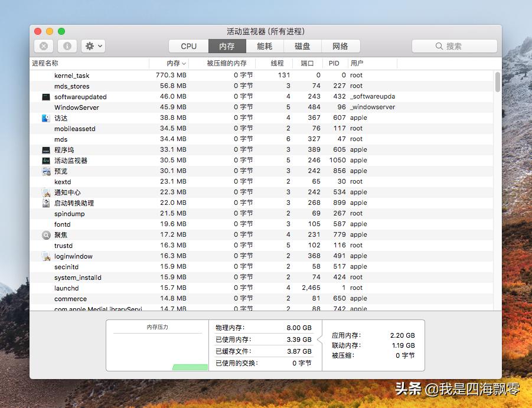532x408 pixels.
Task: Click the quit process (X) icon
Action: [43, 46]
